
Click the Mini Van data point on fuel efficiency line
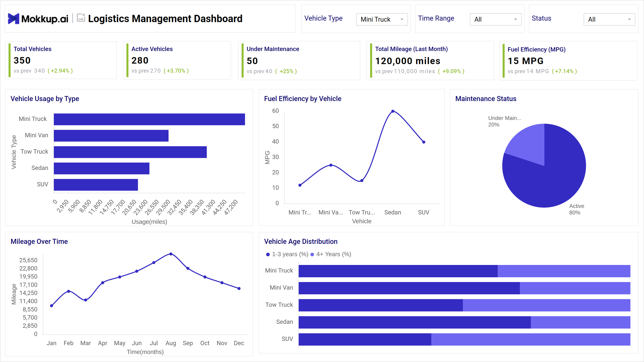tap(331, 165)
